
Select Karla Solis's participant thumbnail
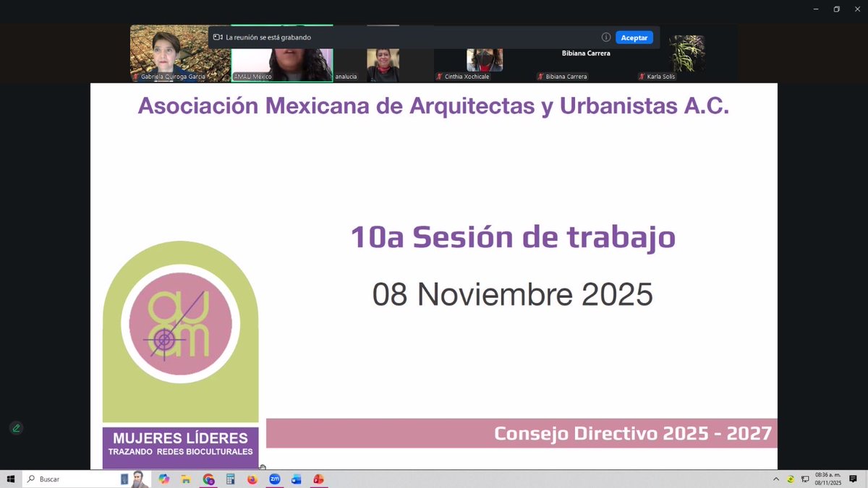(686, 53)
